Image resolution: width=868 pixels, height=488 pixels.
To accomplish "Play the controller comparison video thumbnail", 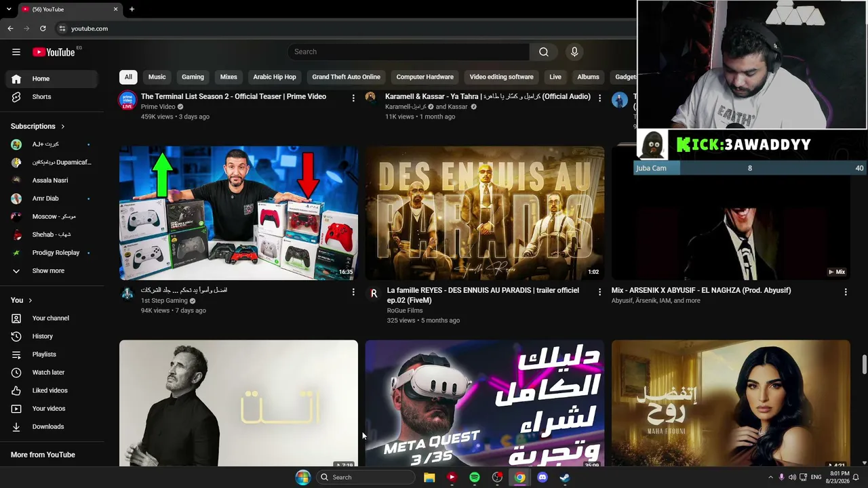I will [x=239, y=213].
